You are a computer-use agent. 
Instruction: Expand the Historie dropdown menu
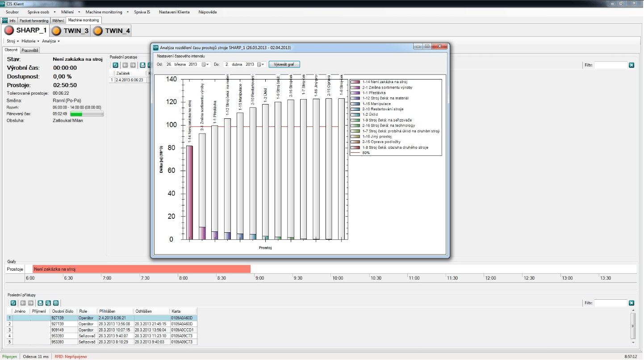(x=30, y=41)
